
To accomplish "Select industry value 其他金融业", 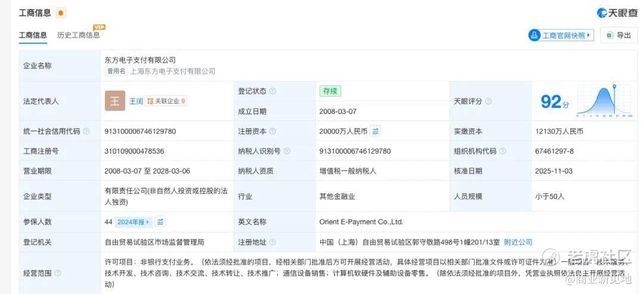I will 337,196.
